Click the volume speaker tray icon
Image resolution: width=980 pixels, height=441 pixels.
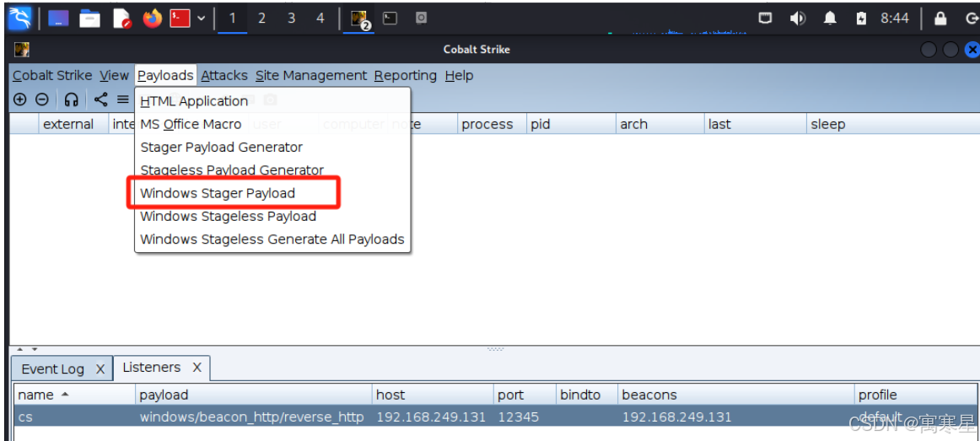797,19
